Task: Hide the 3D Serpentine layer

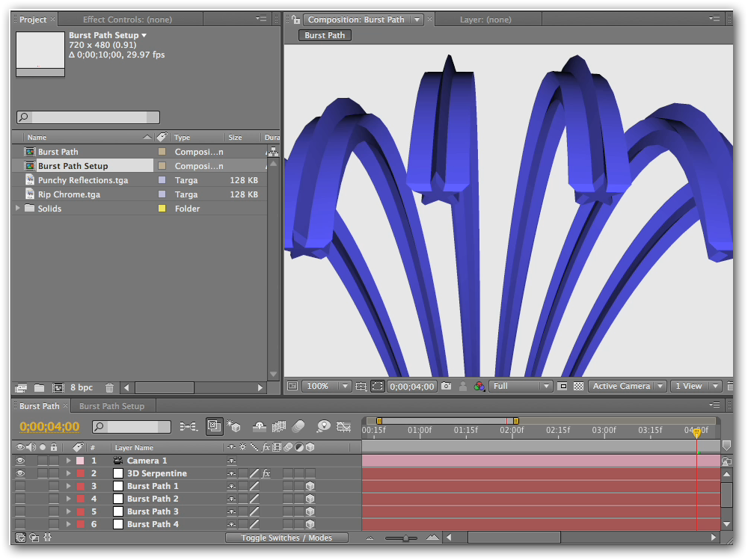Action: 20,473
